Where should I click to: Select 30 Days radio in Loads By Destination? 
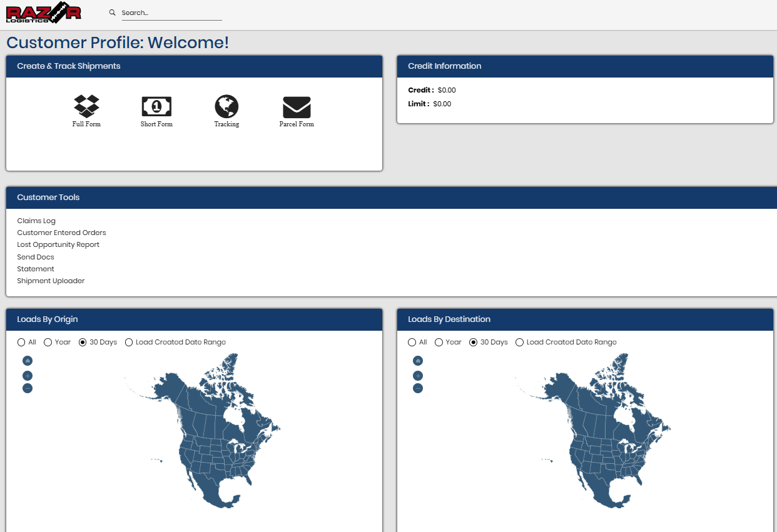click(x=474, y=343)
